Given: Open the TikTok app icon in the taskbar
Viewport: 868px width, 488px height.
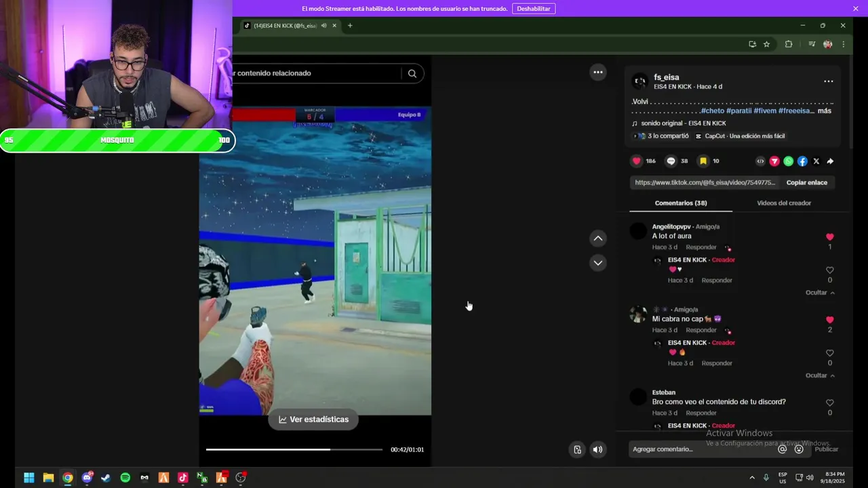Looking at the screenshot, I should [182, 478].
